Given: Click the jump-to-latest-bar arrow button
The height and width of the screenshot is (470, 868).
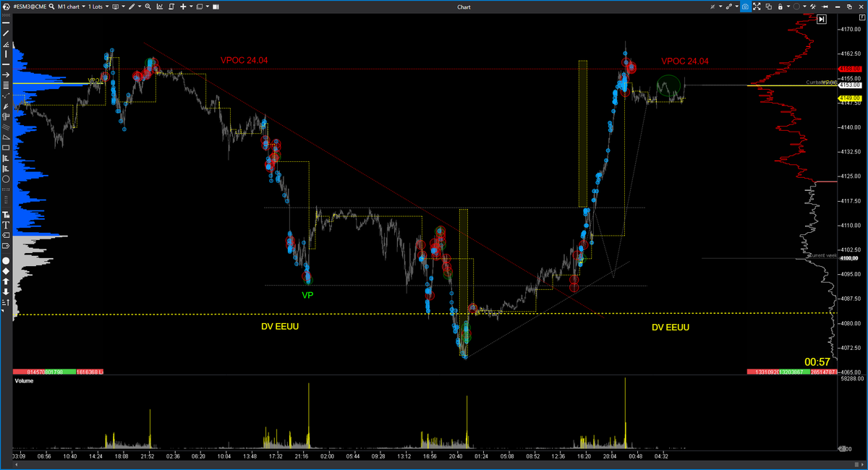Looking at the screenshot, I should pos(822,19).
